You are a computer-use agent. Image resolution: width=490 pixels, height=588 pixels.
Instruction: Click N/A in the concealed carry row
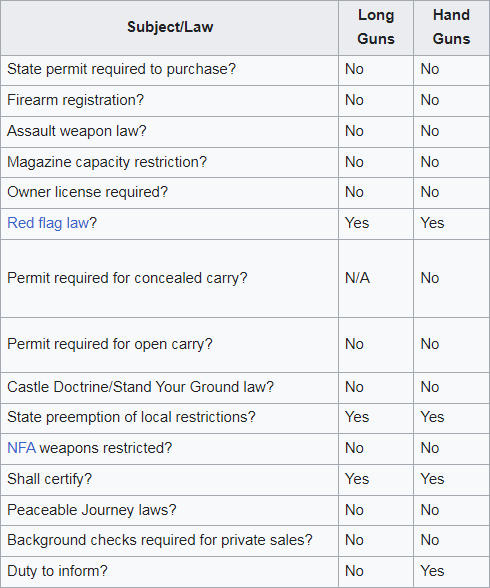pos(357,278)
